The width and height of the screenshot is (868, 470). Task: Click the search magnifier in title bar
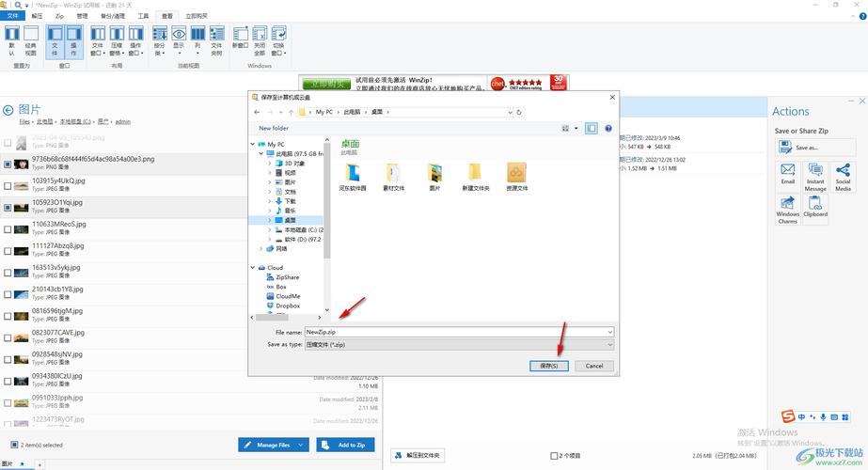point(18,5)
